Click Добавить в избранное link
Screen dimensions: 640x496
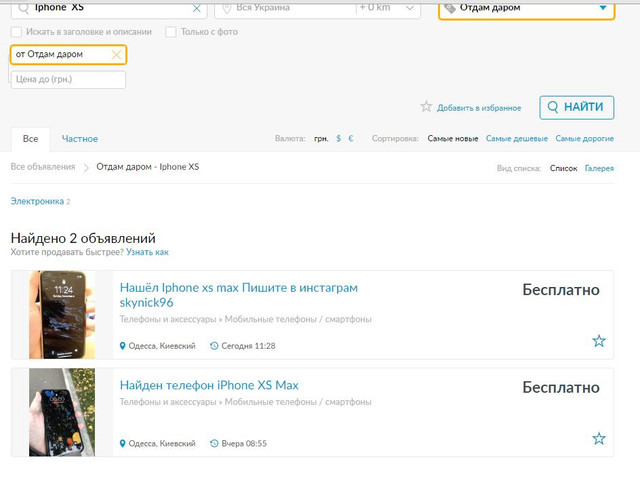(479, 108)
